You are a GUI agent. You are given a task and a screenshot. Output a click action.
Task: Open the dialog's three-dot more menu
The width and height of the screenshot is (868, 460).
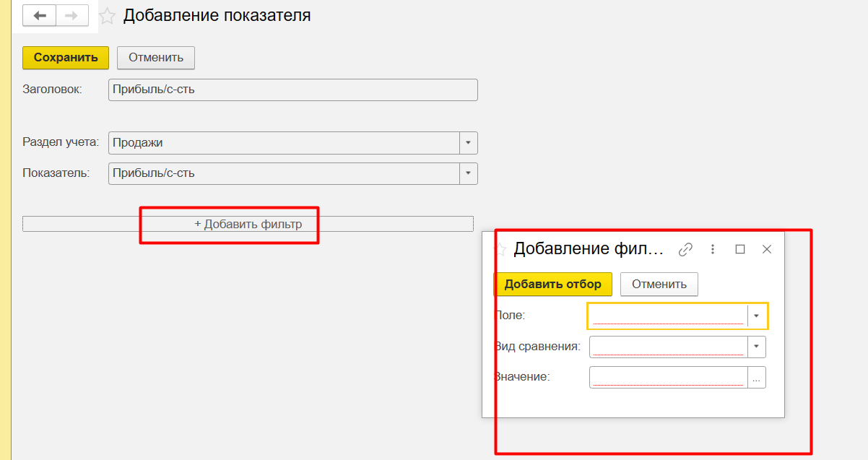pos(713,249)
